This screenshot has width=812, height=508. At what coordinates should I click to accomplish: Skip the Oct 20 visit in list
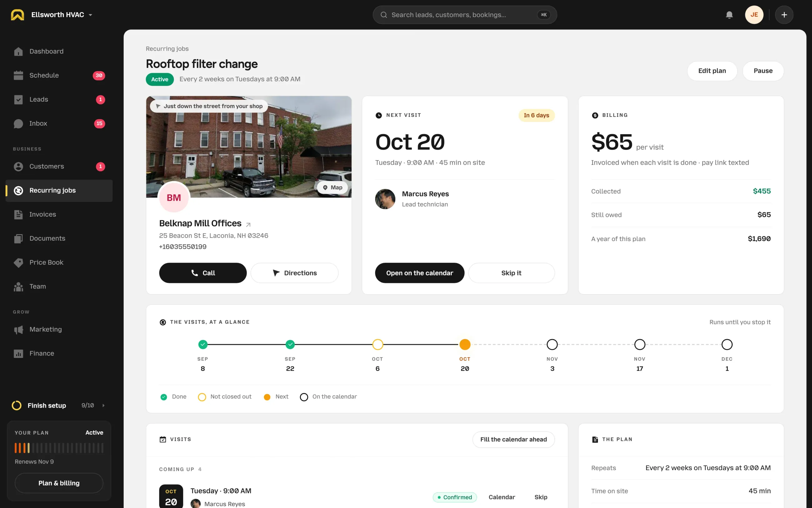[x=541, y=497]
